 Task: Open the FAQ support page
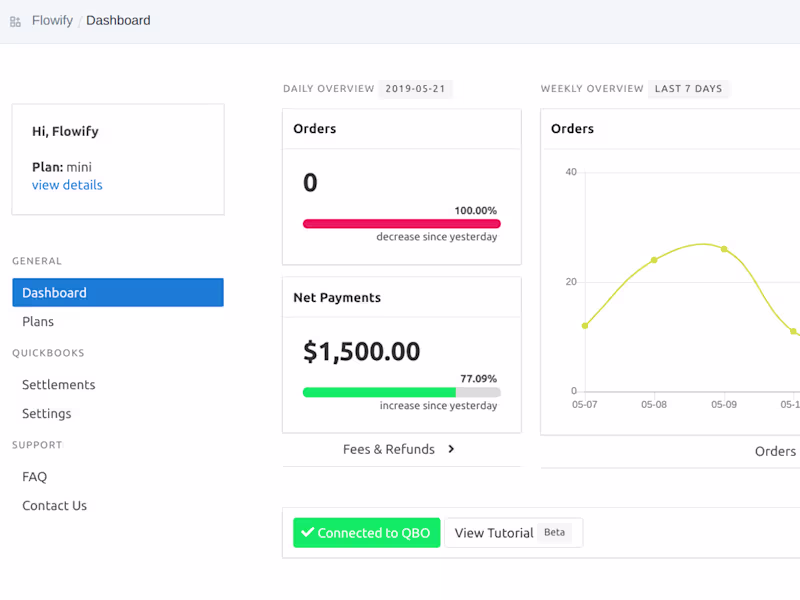click(35, 477)
